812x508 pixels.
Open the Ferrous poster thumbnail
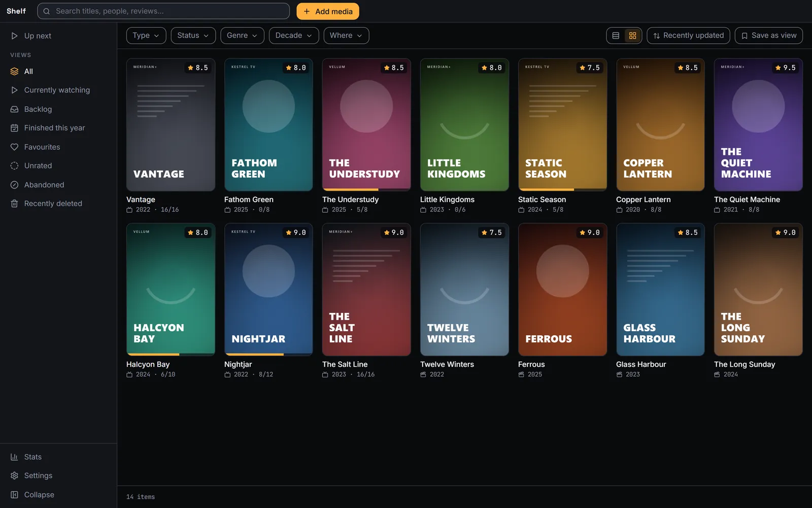coord(562,290)
